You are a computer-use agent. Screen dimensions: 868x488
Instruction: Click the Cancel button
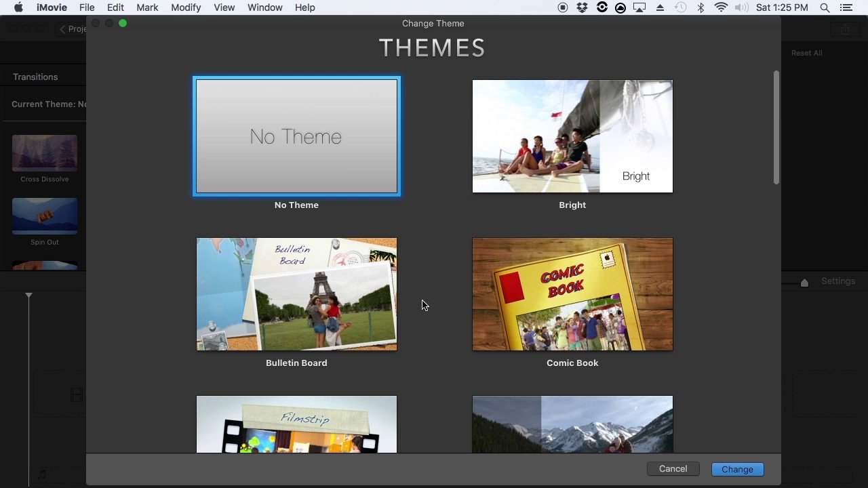click(x=673, y=469)
